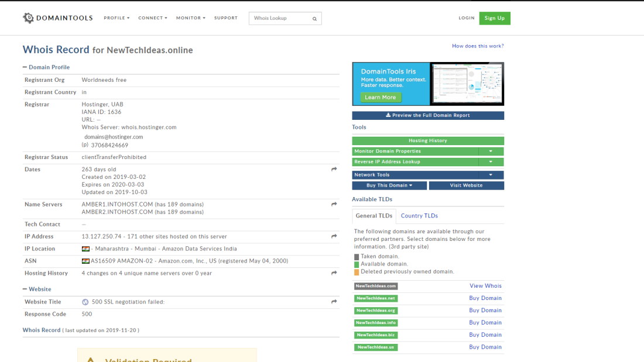Click the flag icon in ASN row
This screenshot has width=644, height=362.
(85, 261)
